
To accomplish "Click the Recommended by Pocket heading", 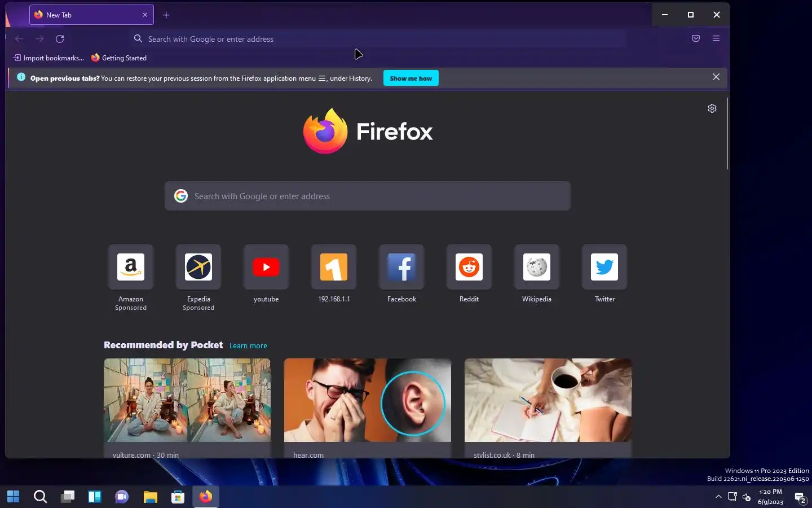I will (x=164, y=345).
